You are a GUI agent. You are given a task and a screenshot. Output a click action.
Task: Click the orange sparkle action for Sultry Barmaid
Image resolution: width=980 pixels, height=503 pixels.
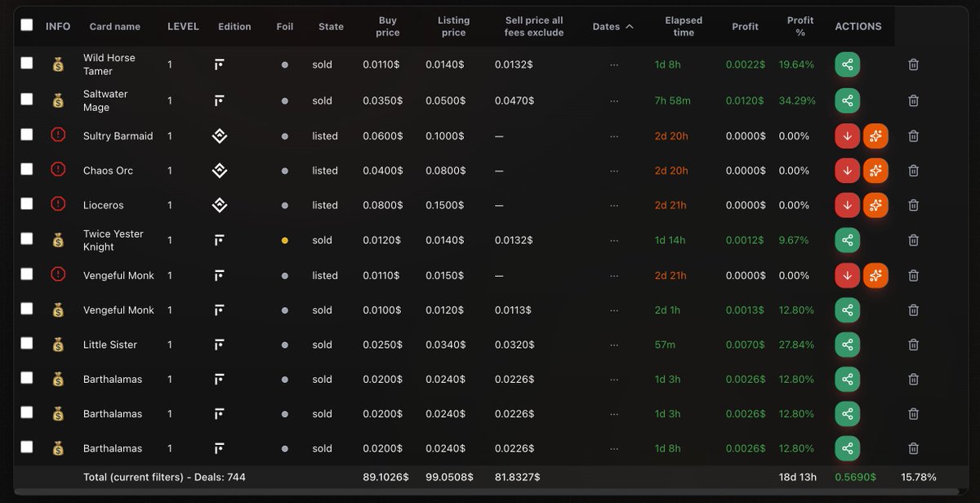point(875,136)
